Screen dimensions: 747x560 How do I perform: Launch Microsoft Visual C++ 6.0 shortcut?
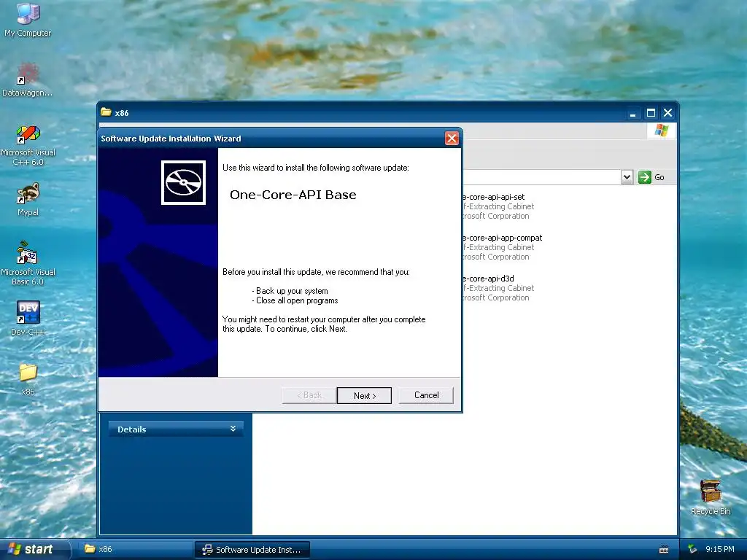click(x=28, y=145)
